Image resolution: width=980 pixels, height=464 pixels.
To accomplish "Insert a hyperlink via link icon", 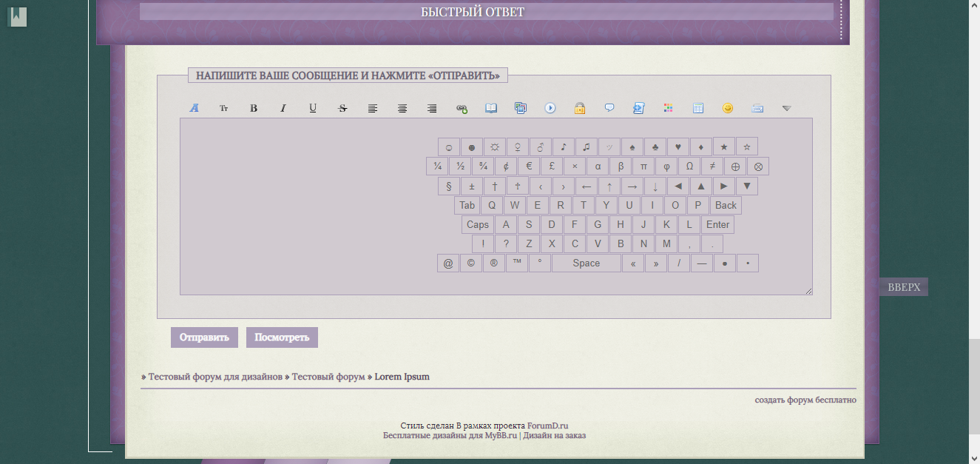I will tap(462, 108).
